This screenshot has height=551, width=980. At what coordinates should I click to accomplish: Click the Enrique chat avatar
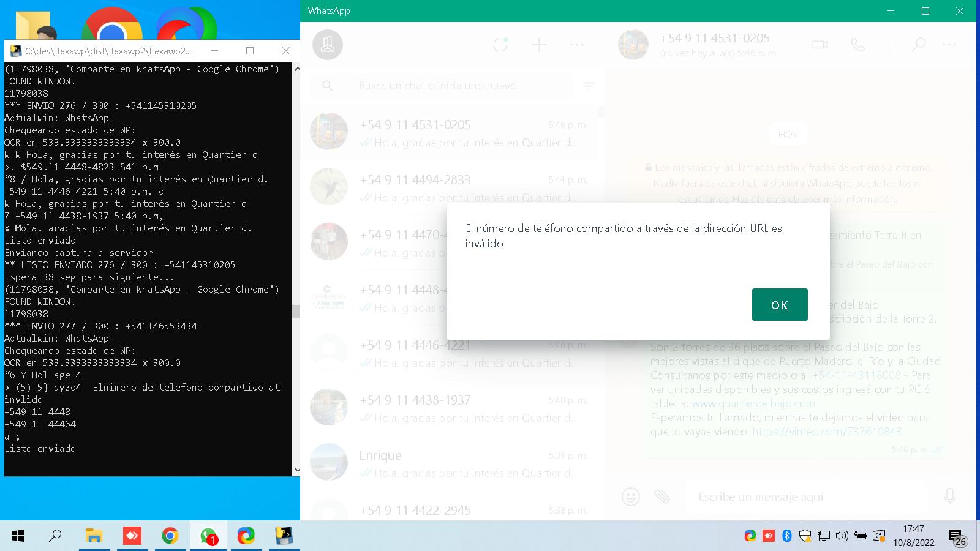329,462
